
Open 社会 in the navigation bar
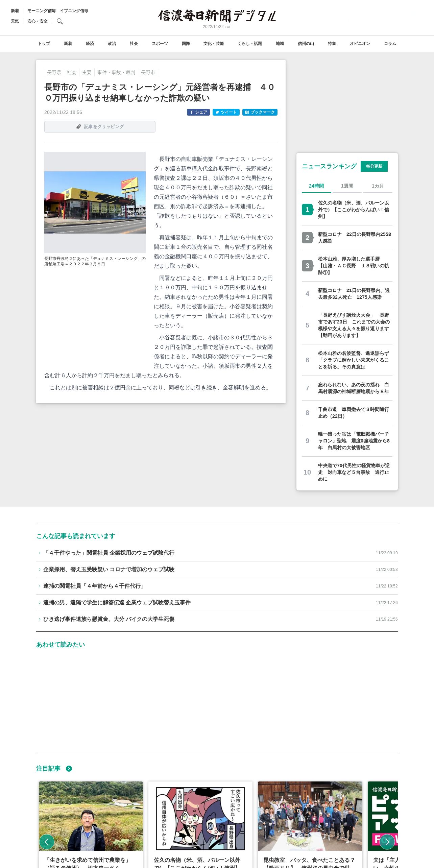point(134,44)
